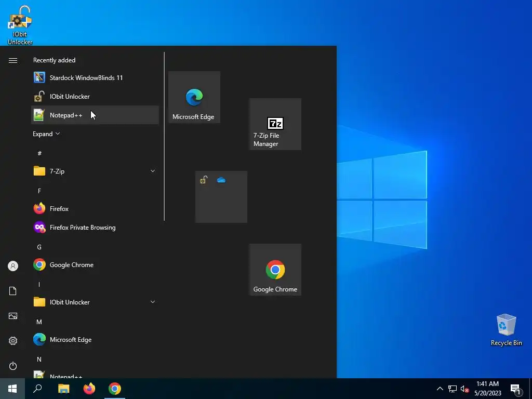This screenshot has height=399, width=532.
Task: Open Firefox Private Browsing
Action: click(x=95, y=228)
